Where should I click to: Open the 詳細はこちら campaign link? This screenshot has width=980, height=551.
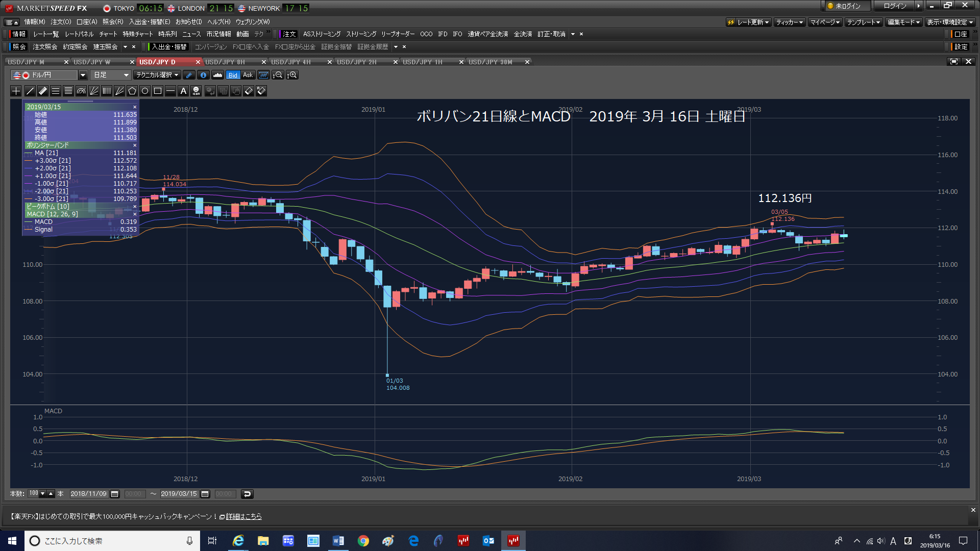point(243,516)
